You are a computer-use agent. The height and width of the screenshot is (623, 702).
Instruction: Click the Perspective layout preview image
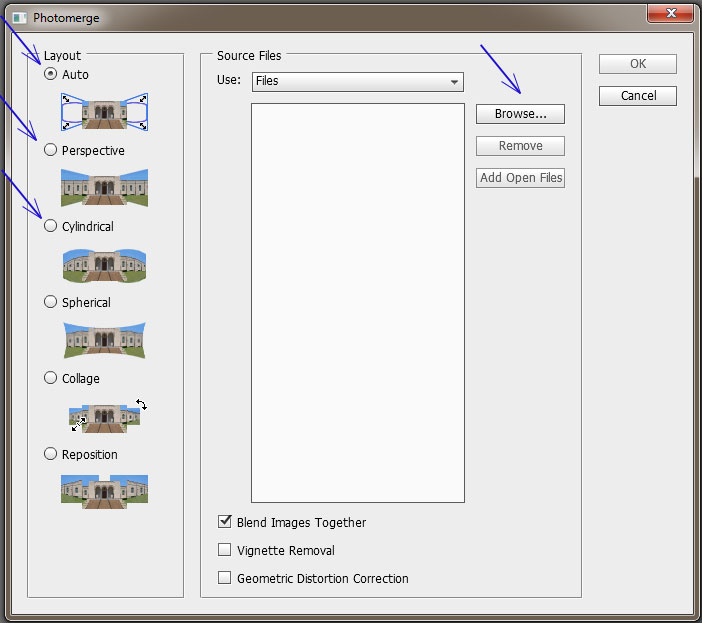[104, 188]
